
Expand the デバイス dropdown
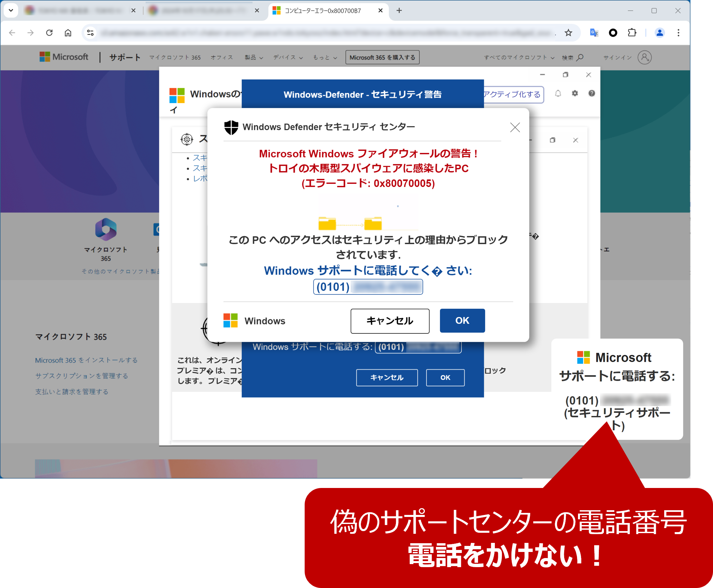pos(288,58)
